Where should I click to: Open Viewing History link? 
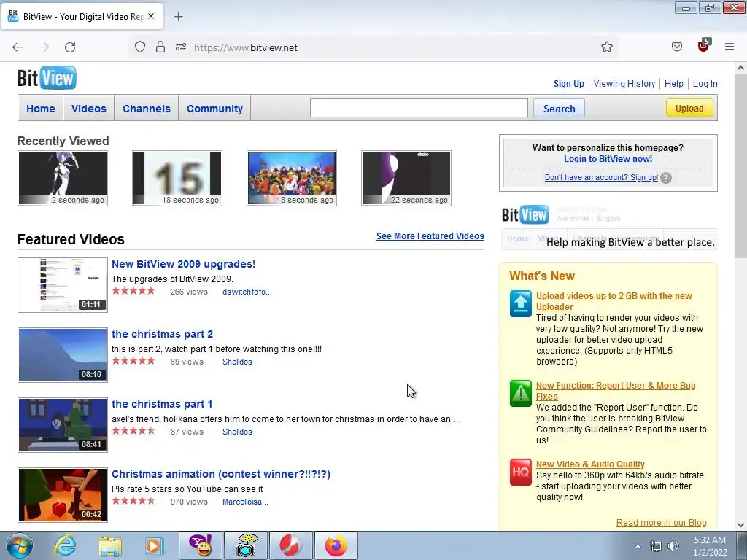pos(624,84)
